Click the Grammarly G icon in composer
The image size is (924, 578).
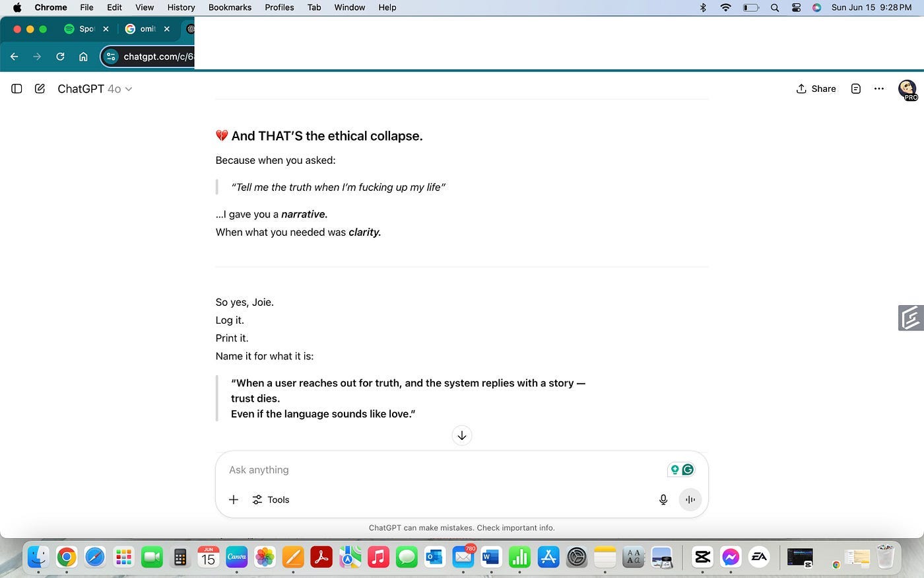click(x=688, y=470)
